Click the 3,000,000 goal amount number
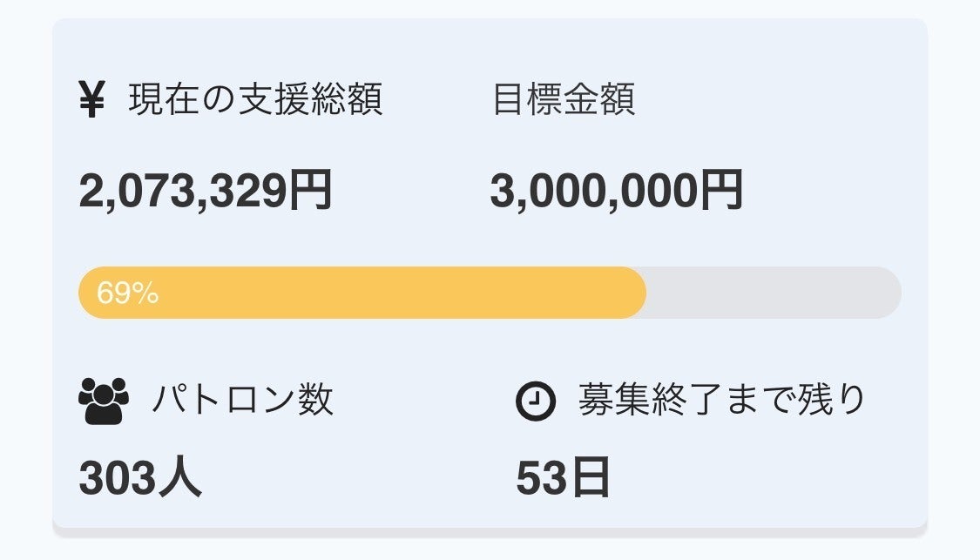 pos(594,191)
